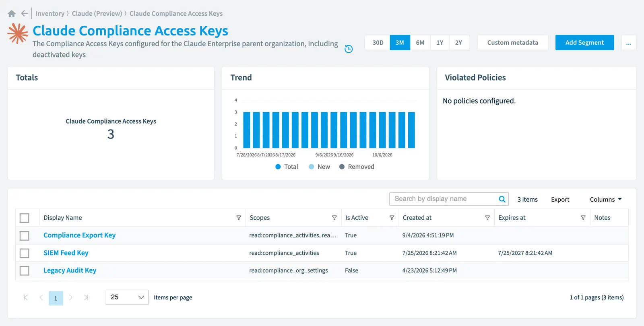
Task: Open the history clock icon
Action: click(349, 49)
